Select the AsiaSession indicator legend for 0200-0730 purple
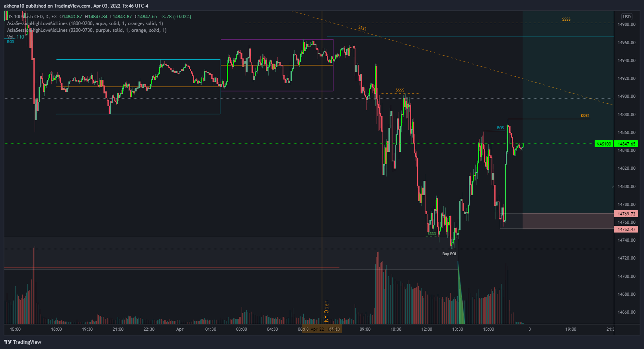This screenshot has width=644, height=349. [x=87, y=30]
